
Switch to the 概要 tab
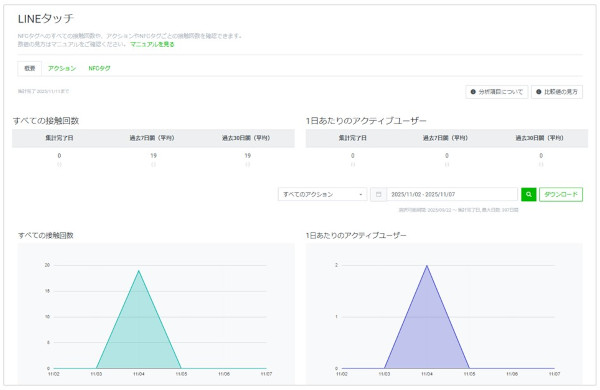[29, 69]
